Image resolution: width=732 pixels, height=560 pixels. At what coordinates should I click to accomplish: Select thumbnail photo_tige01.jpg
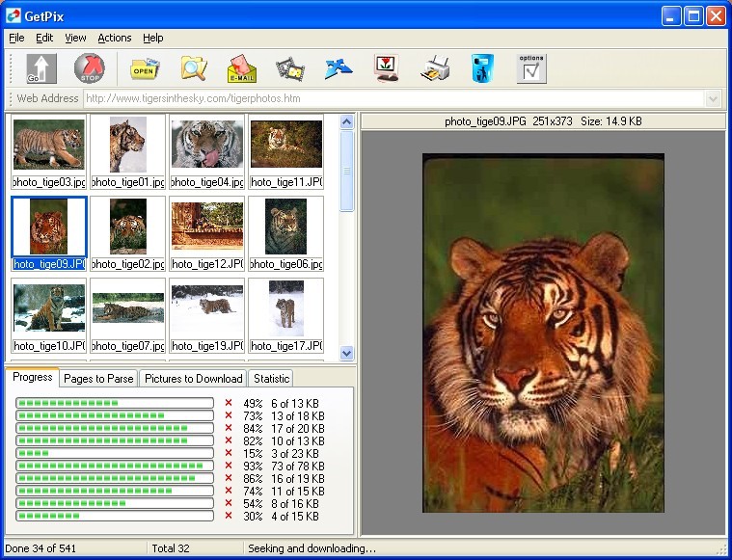[128, 152]
